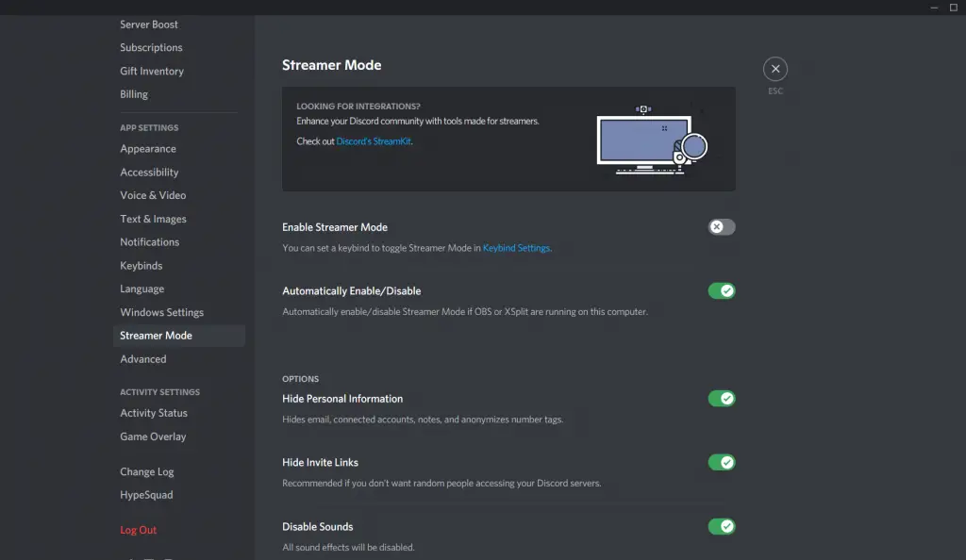Switch off Hide Invite Links toggle
Viewport: 966px width, 560px height.
722,463
